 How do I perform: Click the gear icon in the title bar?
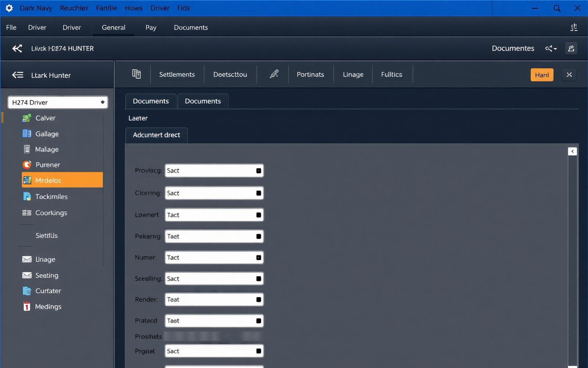[9, 8]
